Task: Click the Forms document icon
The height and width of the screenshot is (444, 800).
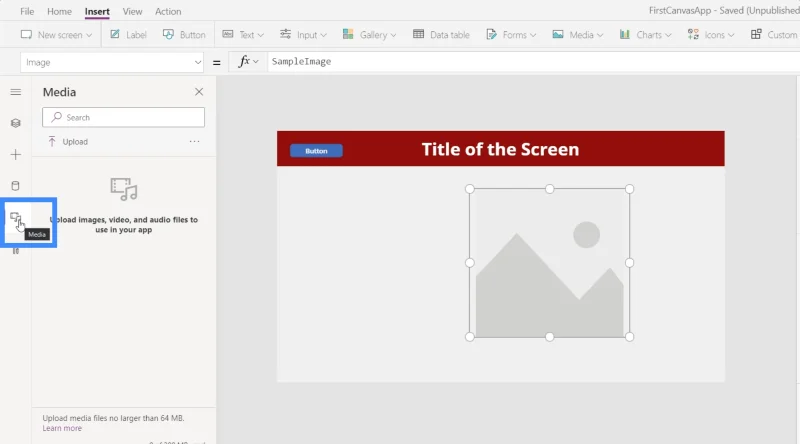Action: pyautogui.click(x=491, y=34)
